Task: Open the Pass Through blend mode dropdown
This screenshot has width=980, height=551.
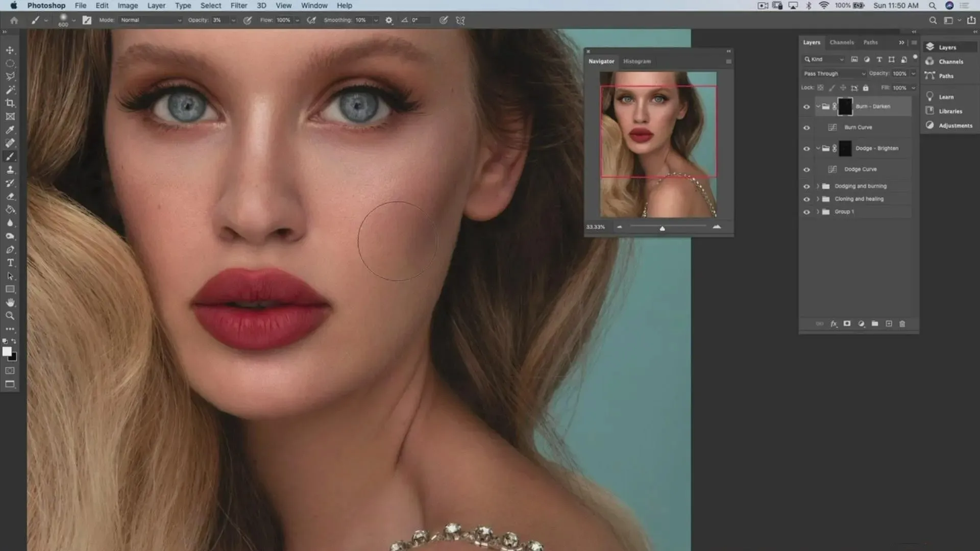Action: coord(834,73)
